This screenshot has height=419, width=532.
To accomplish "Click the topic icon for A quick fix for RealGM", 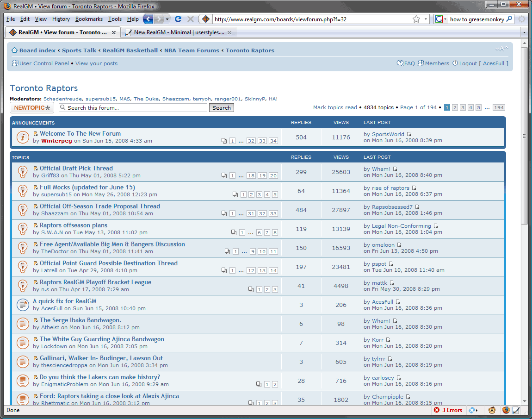I will pyautogui.click(x=23, y=305).
